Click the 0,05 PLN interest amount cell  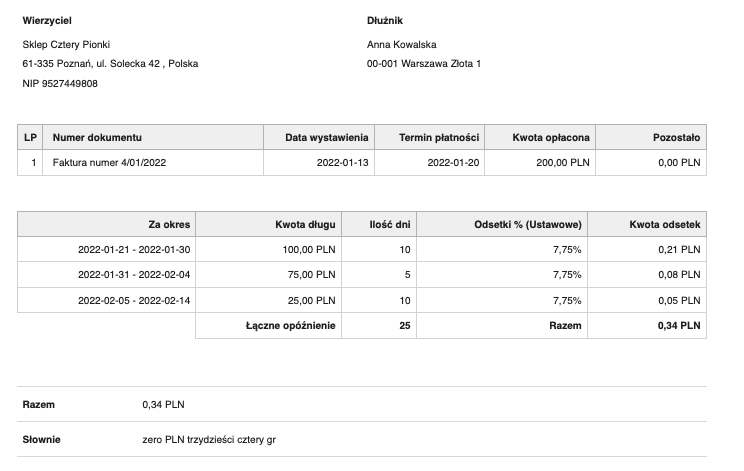678,301
